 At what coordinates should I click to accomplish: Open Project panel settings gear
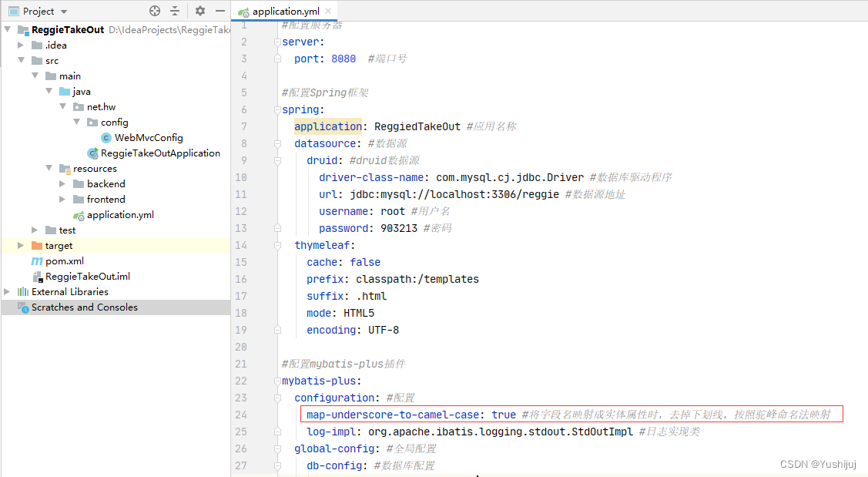[x=200, y=11]
